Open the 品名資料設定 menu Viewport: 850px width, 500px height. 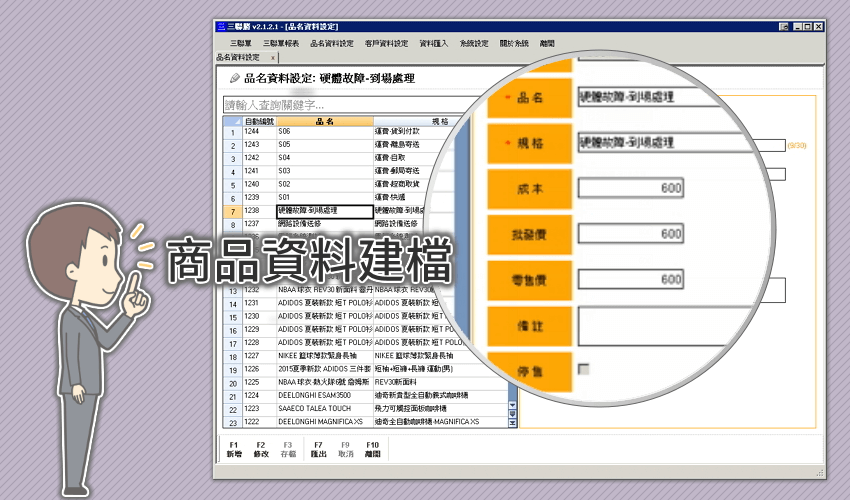pos(332,43)
